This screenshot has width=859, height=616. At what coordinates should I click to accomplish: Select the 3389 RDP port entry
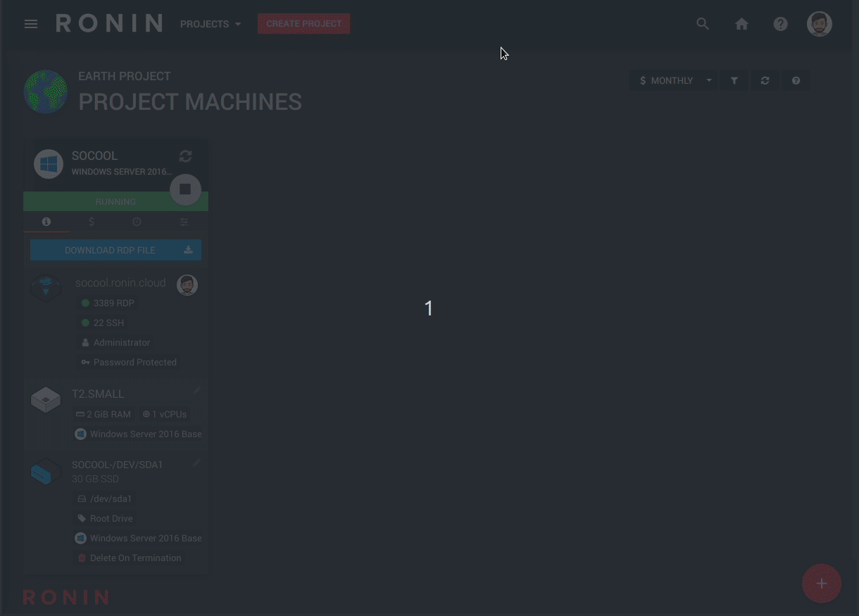click(108, 303)
